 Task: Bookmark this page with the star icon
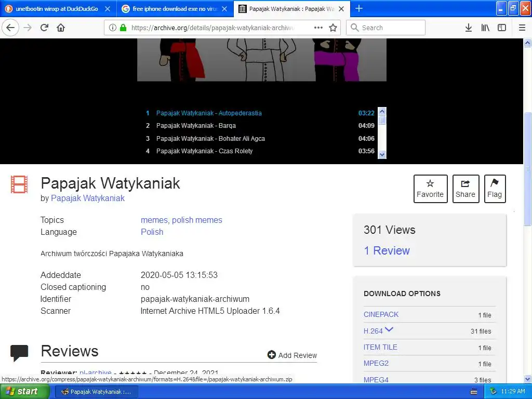click(x=333, y=28)
